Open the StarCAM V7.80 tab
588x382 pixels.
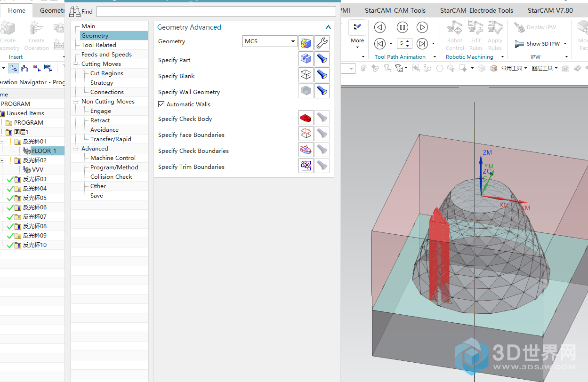[550, 10]
